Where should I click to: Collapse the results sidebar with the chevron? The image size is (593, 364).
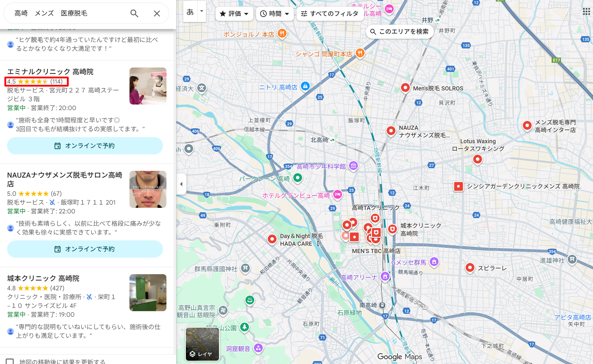(181, 184)
